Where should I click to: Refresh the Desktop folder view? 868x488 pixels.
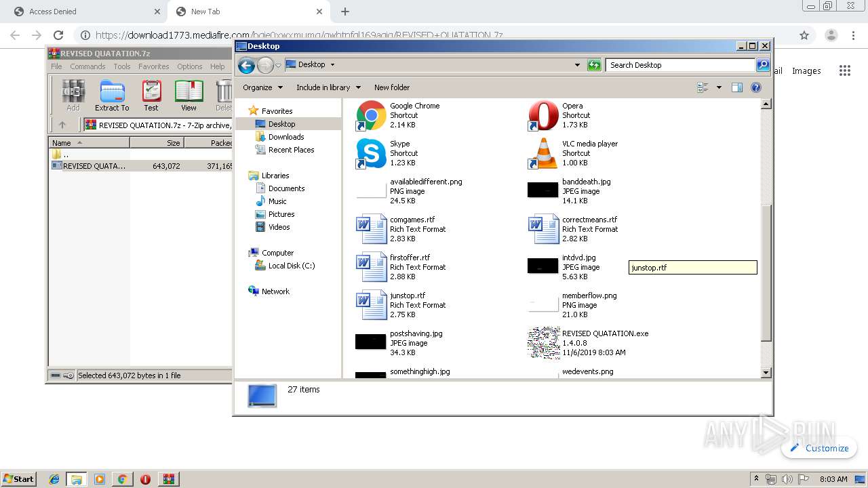point(594,65)
